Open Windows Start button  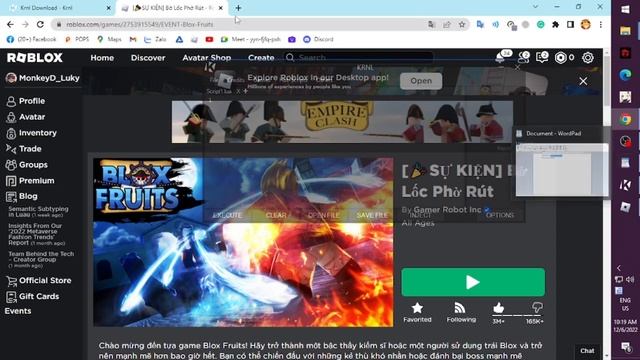tap(625, 9)
